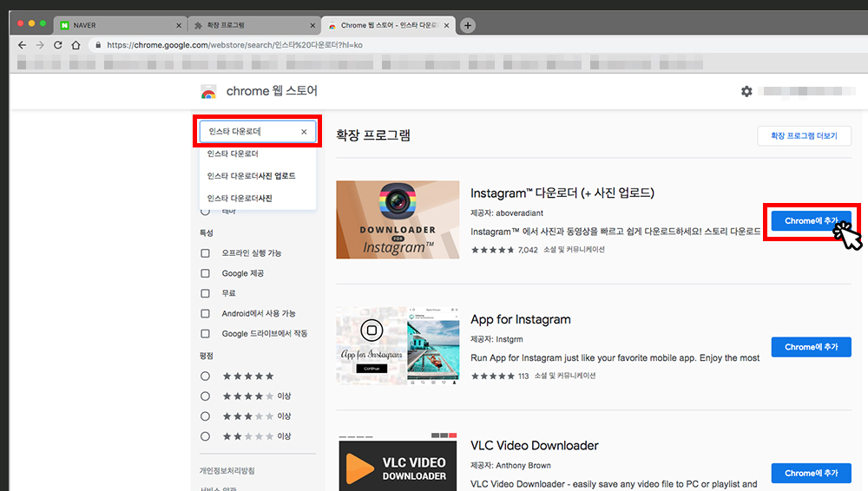
Task: Click provider text aboveradiant
Action: click(x=519, y=213)
